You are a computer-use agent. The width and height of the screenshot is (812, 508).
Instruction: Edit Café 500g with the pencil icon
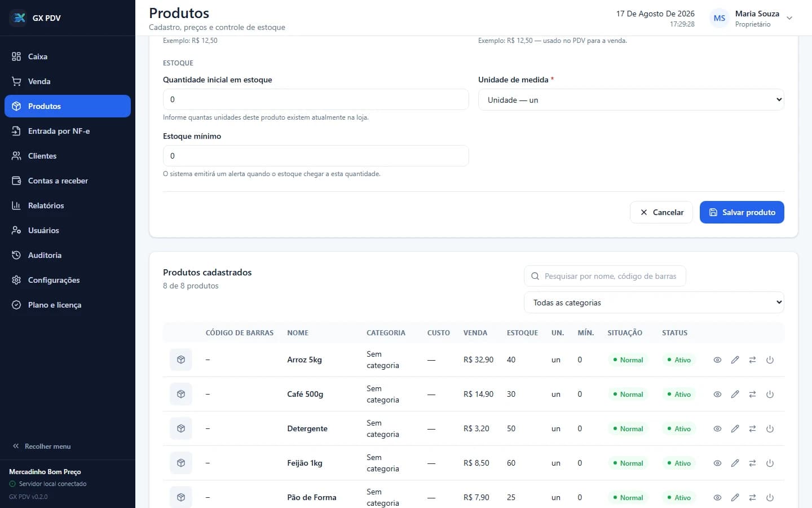(735, 395)
